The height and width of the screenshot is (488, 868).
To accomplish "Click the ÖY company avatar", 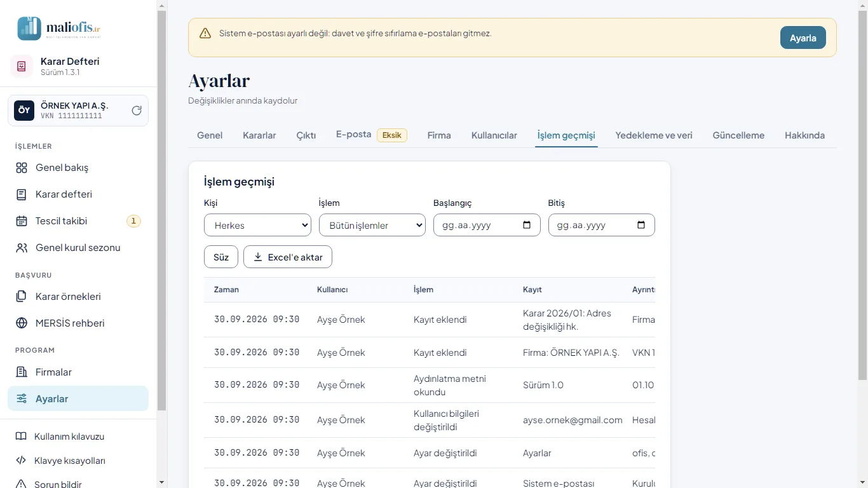I will (24, 111).
